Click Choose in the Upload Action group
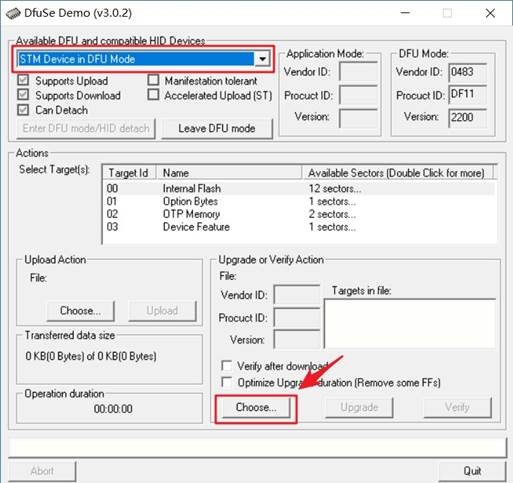The width and height of the screenshot is (513, 483). pyautogui.click(x=80, y=311)
